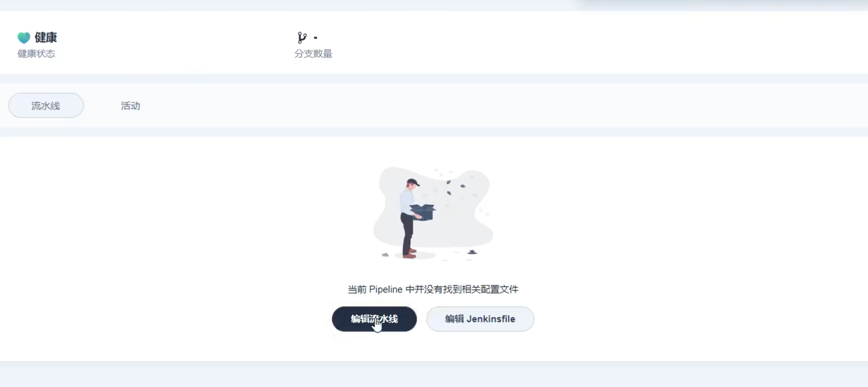
Task: Click the small plant at illustration's base
Action: coord(472,252)
